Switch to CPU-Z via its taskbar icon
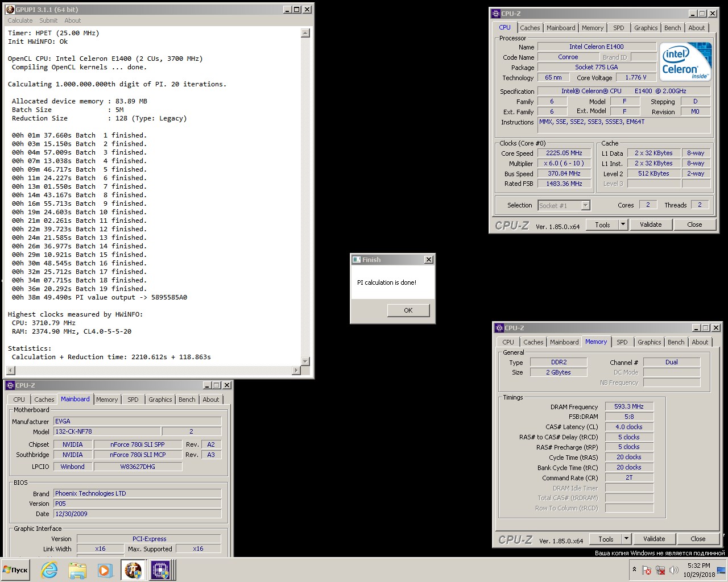728x582 pixels. 160,570
